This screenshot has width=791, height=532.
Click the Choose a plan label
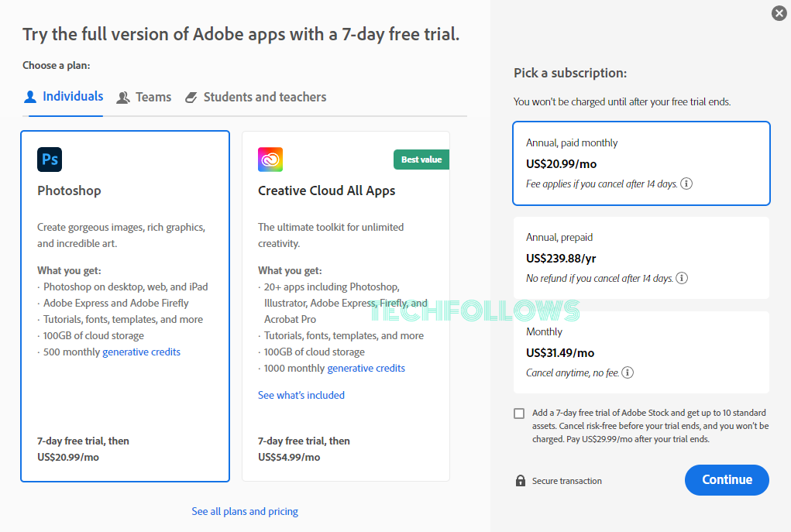[57, 66]
